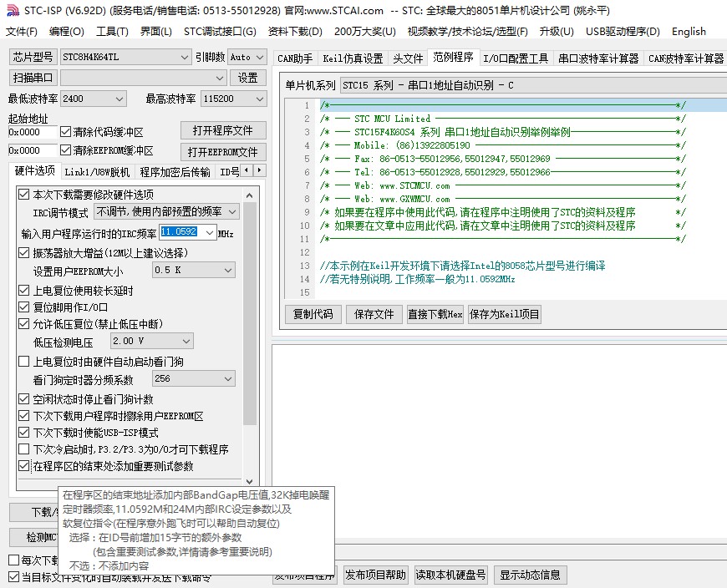
Task: Switch to 串口波特率计算器 tab
Action: 598,58
